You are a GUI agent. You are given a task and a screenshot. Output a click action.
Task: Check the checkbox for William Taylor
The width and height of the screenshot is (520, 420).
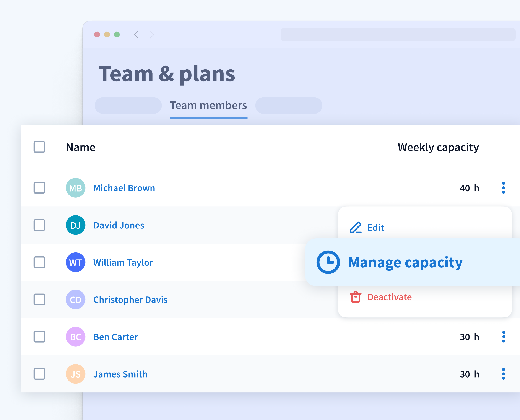39,262
